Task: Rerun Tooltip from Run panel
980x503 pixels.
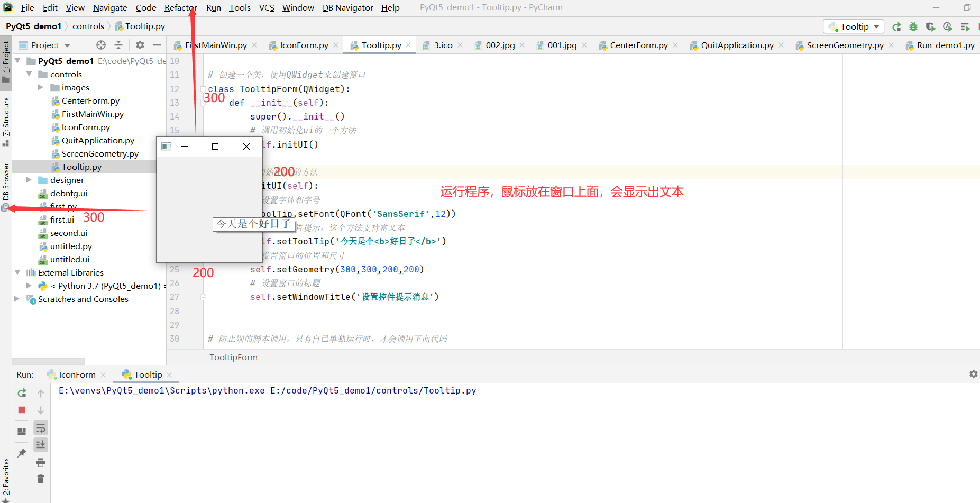Action: click(x=22, y=393)
